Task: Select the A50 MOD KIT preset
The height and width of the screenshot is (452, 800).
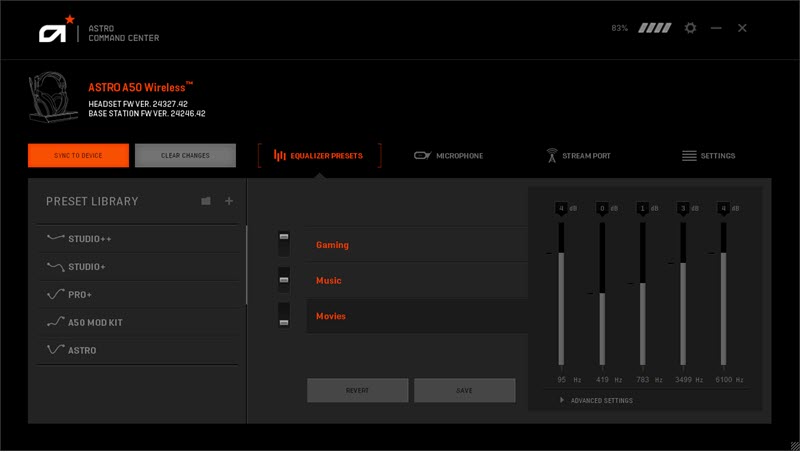Action: point(95,323)
